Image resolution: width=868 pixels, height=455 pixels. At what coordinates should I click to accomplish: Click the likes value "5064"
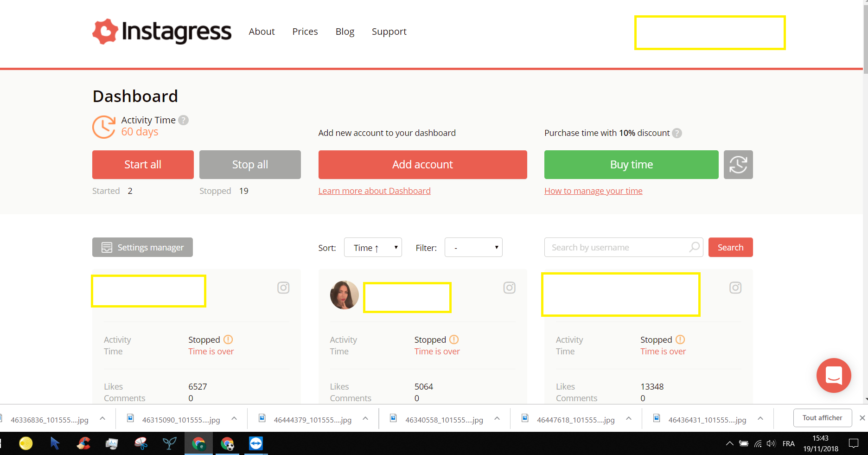(424, 387)
